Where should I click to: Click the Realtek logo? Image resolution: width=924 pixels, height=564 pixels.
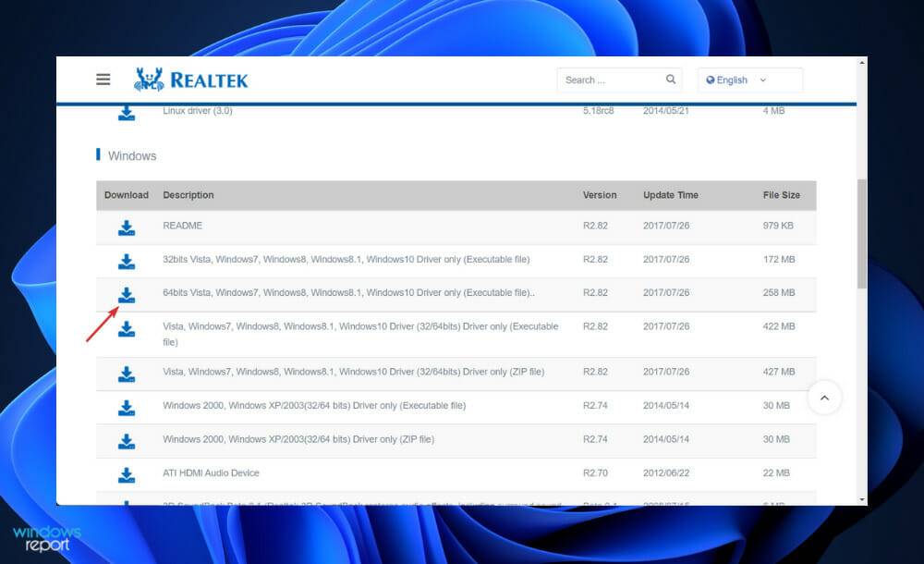[x=190, y=79]
